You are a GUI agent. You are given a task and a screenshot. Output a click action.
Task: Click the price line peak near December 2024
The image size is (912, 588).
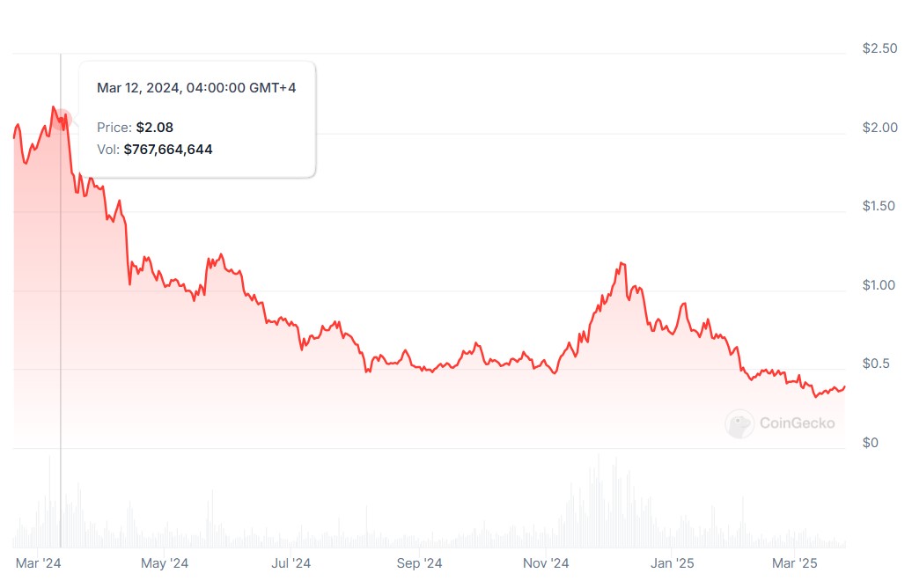pos(622,263)
